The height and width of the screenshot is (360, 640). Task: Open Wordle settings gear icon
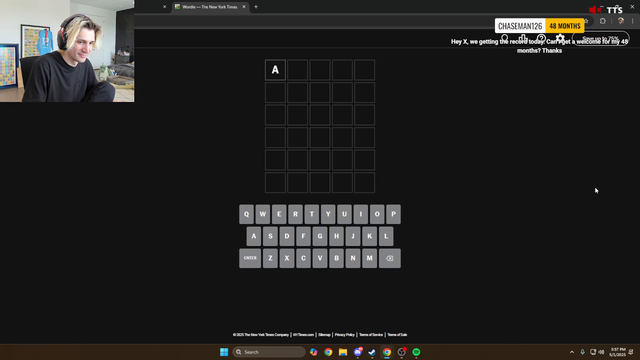click(x=560, y=38)
